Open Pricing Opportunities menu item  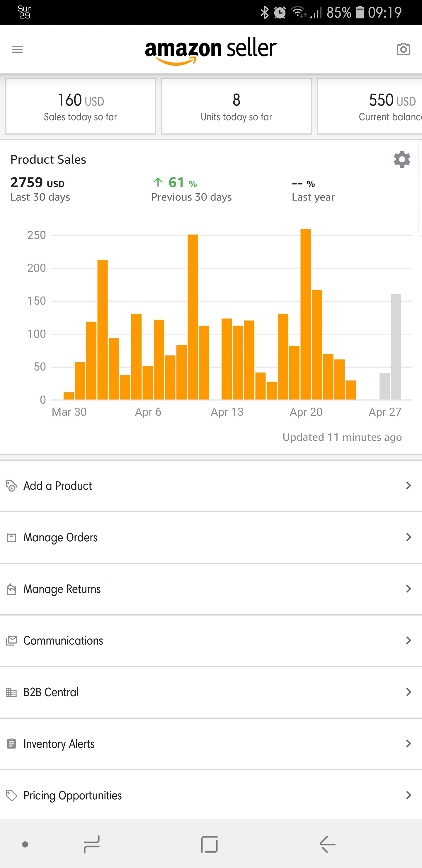pos(211,795)
